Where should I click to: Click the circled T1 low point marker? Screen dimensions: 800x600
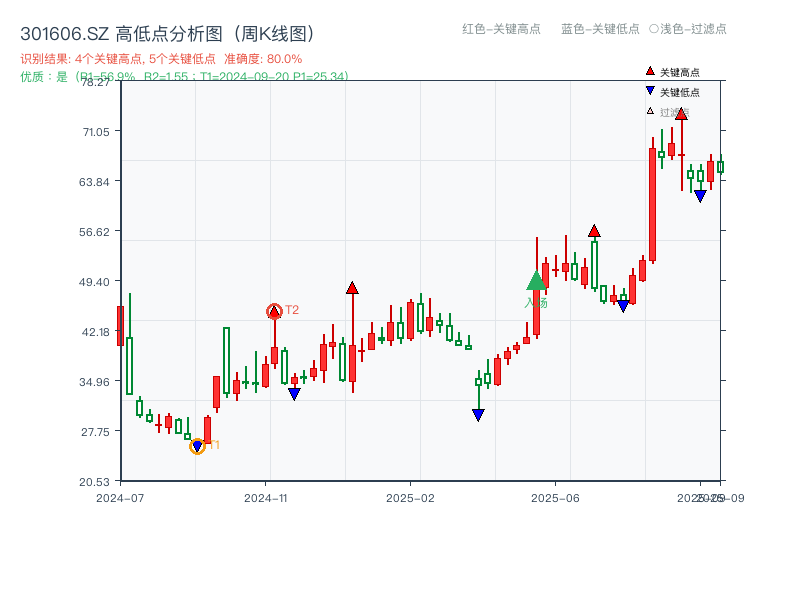[x=197, y=446]
